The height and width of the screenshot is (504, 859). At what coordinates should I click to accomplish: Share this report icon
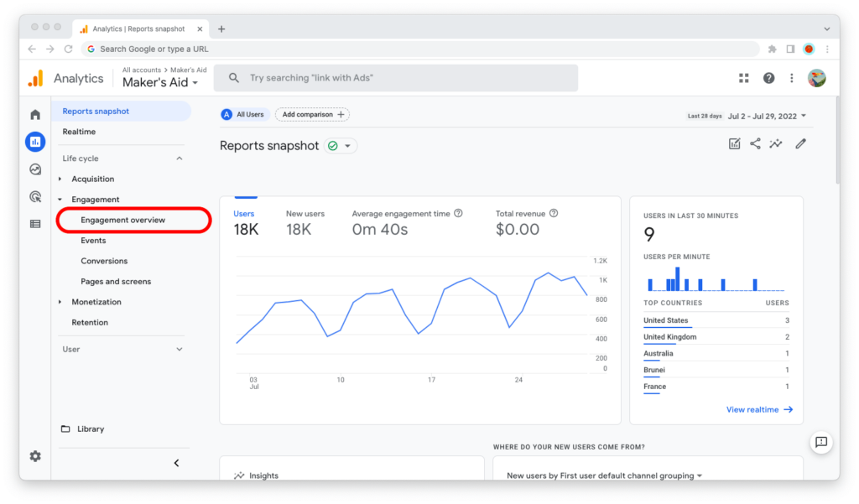coord(755,144)
